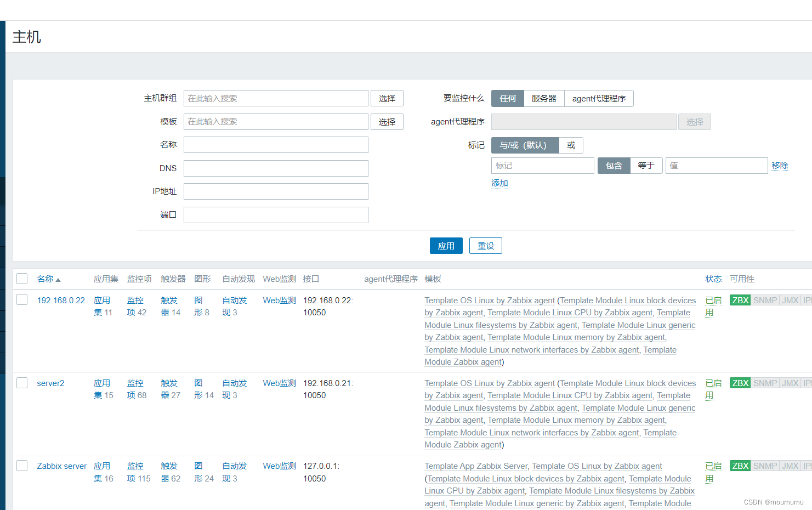The image size is (812, 510).
Task: Remove the tag row via 移除
Action: (780, 165)
